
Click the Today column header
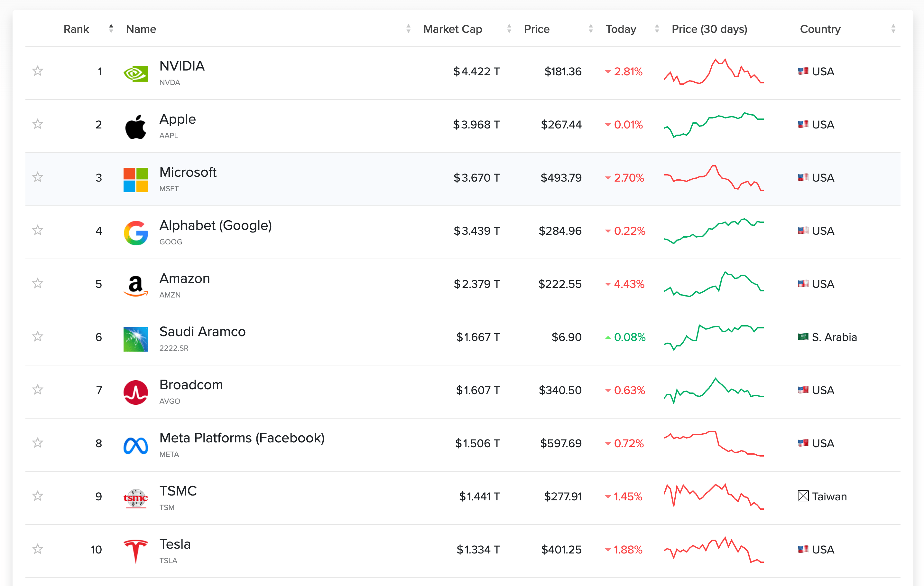click(621, 29)
